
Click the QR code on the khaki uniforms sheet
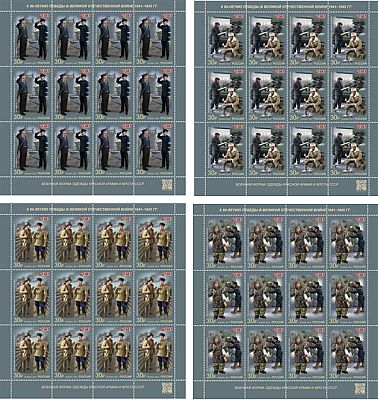(x=167, y=388)
